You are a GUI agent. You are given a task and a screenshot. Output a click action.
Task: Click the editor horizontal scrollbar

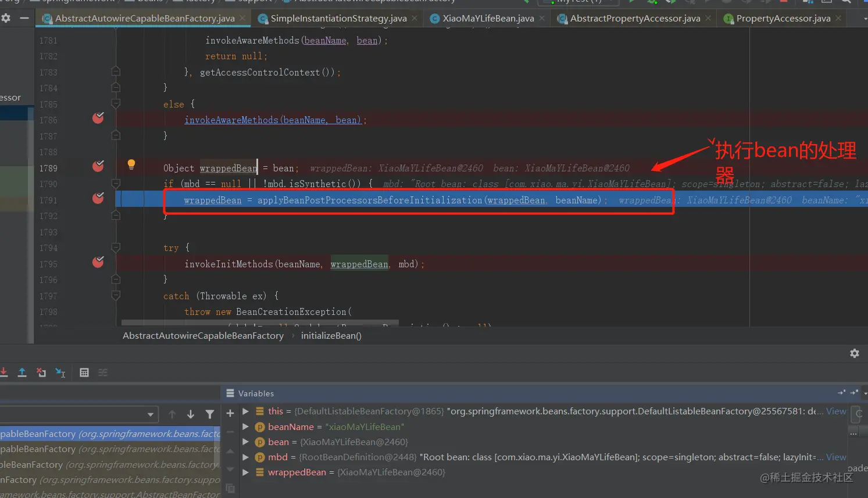click(x=260, y=323)
